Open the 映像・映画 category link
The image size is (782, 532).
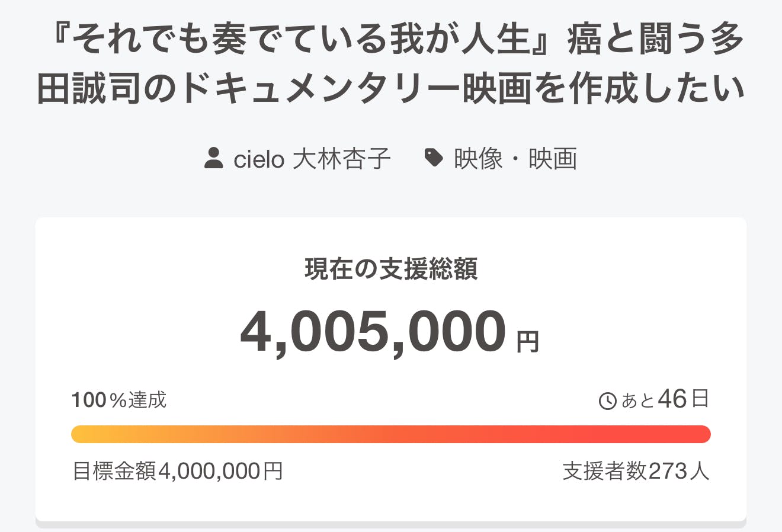(x=515, y=159)
